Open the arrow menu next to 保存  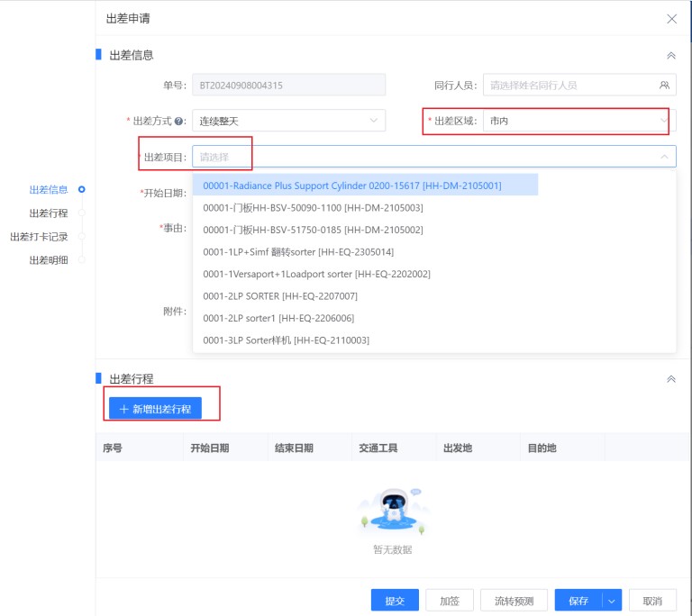click(613, 601)
